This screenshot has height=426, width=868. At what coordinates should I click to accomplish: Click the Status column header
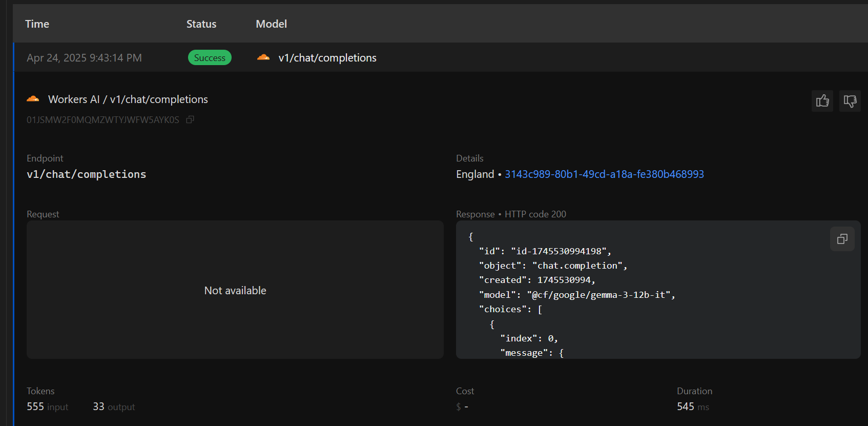pyautogui.click(x=201, y=24)
